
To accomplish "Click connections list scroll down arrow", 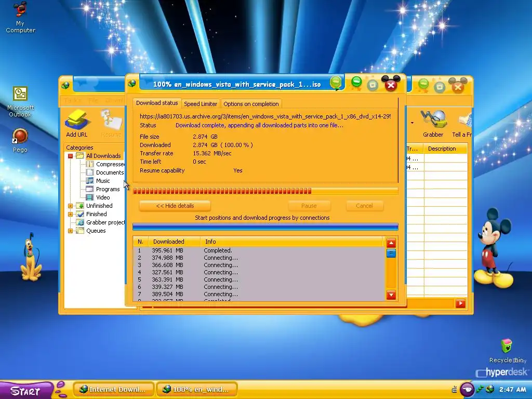I will point(391,295).
